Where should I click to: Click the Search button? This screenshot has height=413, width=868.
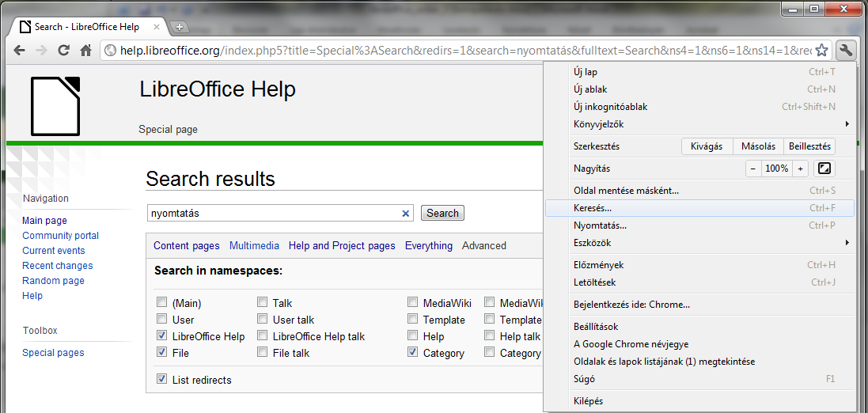[442, 213]
